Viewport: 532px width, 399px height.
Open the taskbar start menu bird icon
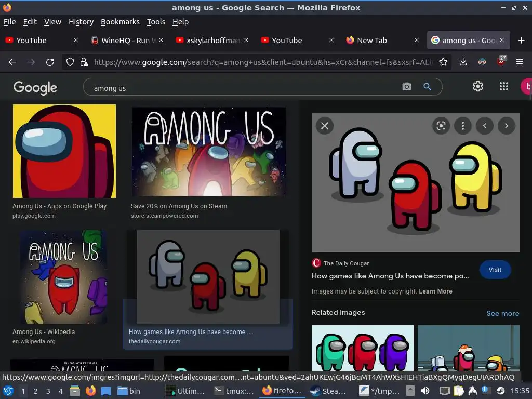click(8, 391)
